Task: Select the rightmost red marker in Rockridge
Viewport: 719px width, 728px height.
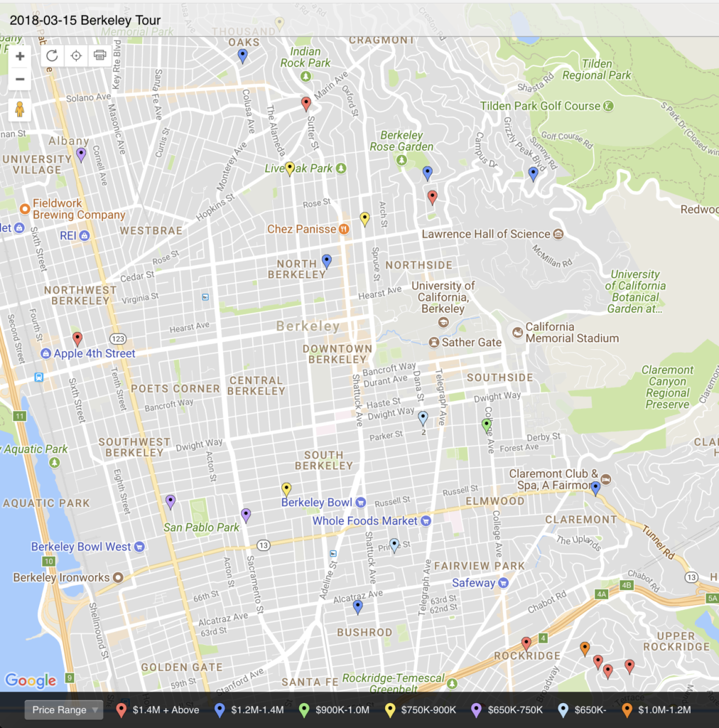Action: [629, 667]
